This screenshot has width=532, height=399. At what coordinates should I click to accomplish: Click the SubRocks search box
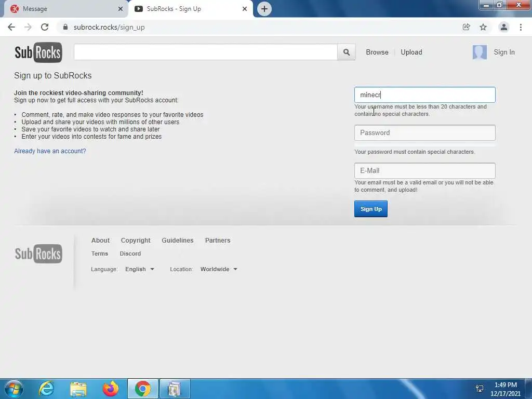[206, 52]
